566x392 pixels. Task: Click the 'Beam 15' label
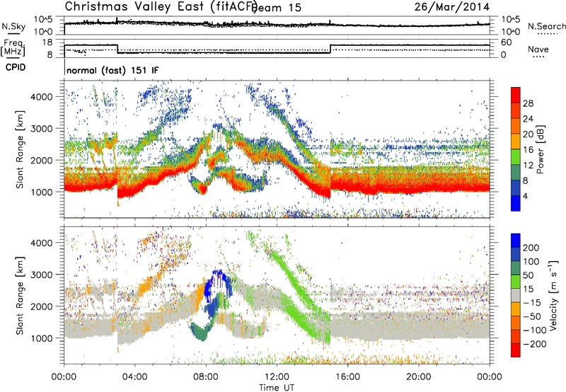pos(277,8)
